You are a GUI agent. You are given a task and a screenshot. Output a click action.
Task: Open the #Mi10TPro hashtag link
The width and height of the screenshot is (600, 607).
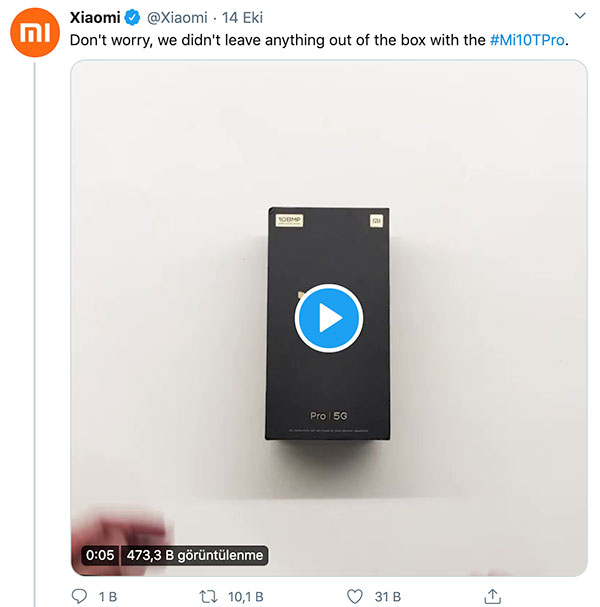click(528, 39)
